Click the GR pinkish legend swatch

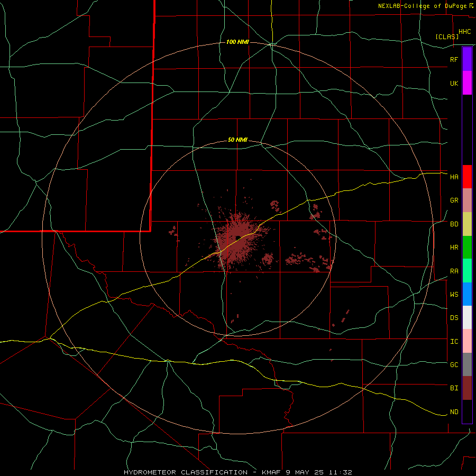tap(467, 200)
